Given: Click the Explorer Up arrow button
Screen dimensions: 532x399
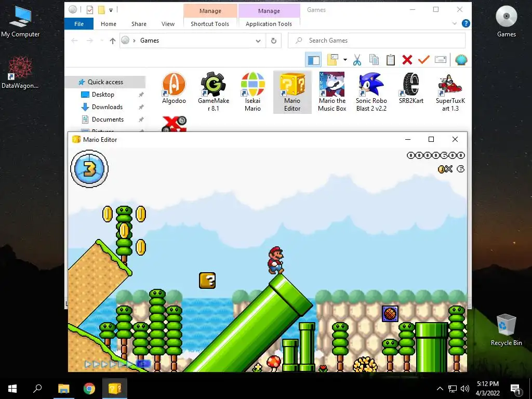Looking at the screenshot, I should tap(113, 41).
